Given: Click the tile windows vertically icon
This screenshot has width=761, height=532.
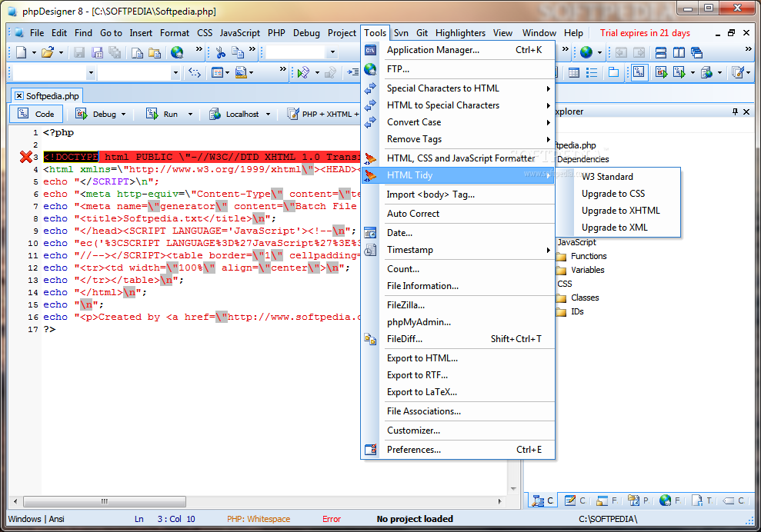Looking at the screenshot, I should tap(679, 52).
